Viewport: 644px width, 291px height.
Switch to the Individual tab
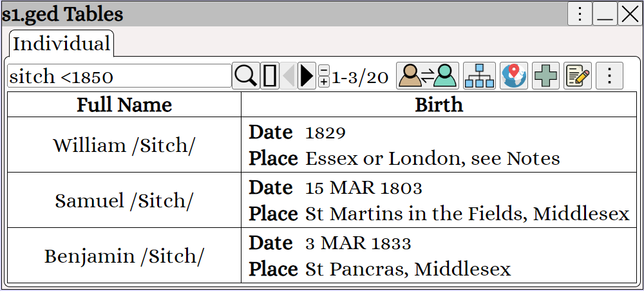pyautogui.click(x=62, y=44)
